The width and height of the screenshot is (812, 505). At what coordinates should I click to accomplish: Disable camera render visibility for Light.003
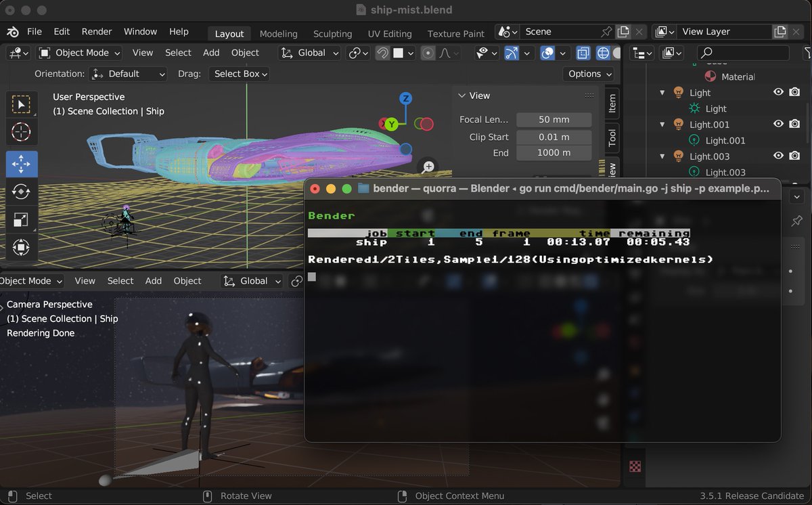coord(794,156)
